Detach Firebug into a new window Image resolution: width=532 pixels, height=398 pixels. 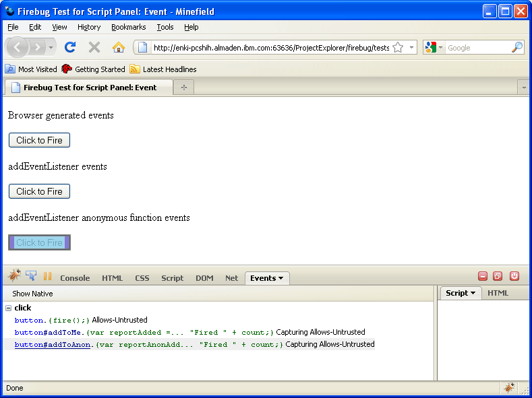coord(498,276)
